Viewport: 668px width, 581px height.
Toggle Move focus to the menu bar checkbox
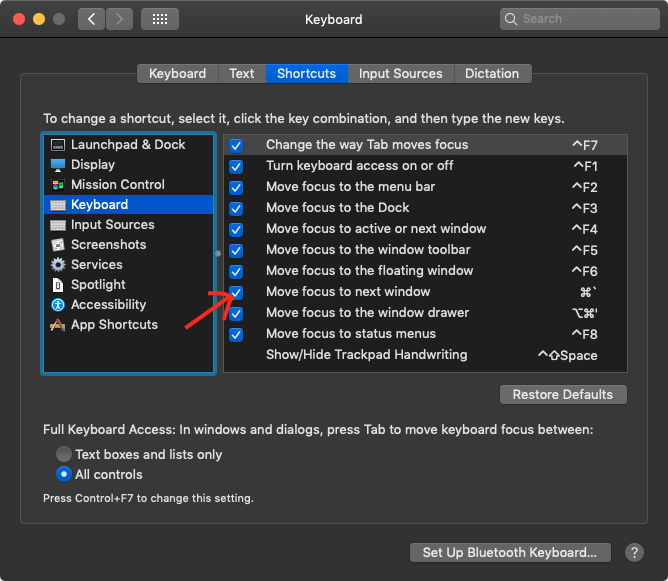tap(236, 187)
